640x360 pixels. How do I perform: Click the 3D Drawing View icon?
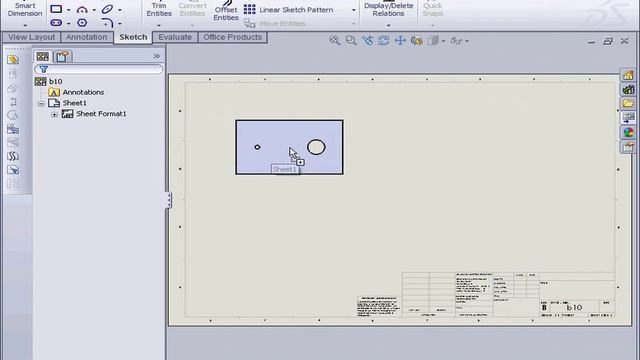[416, 40]
